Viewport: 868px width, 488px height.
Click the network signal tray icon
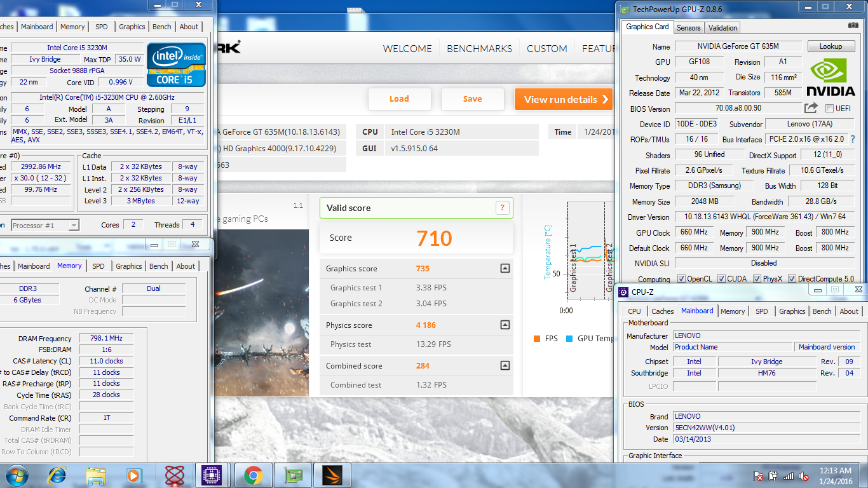[789, 475]
